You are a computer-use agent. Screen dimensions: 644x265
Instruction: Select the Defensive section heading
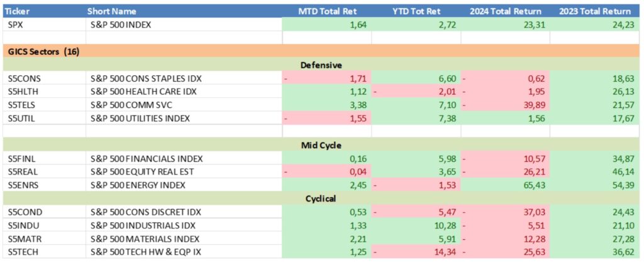pos(321,64)
